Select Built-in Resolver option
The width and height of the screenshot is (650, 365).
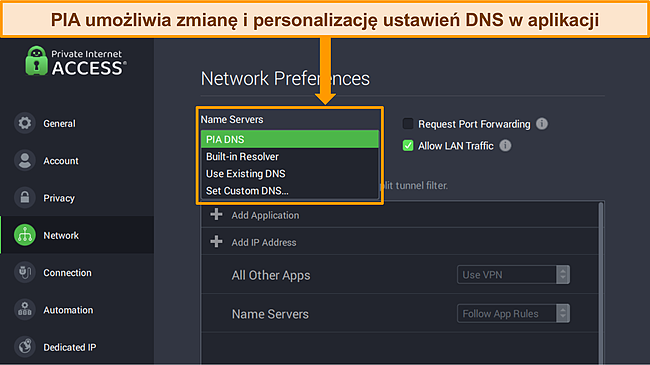click(290, 156)
